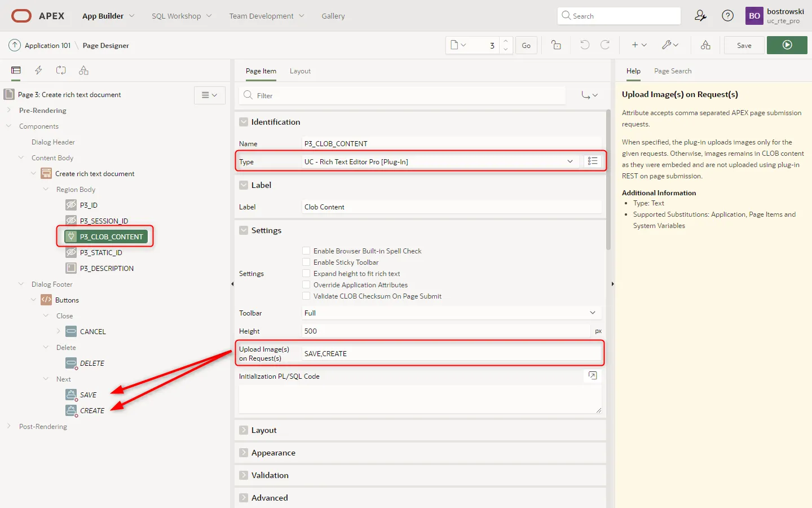Open the SQL Workshop menu
812x508 pixels.
pyautogui.click(x=181, y=16)
